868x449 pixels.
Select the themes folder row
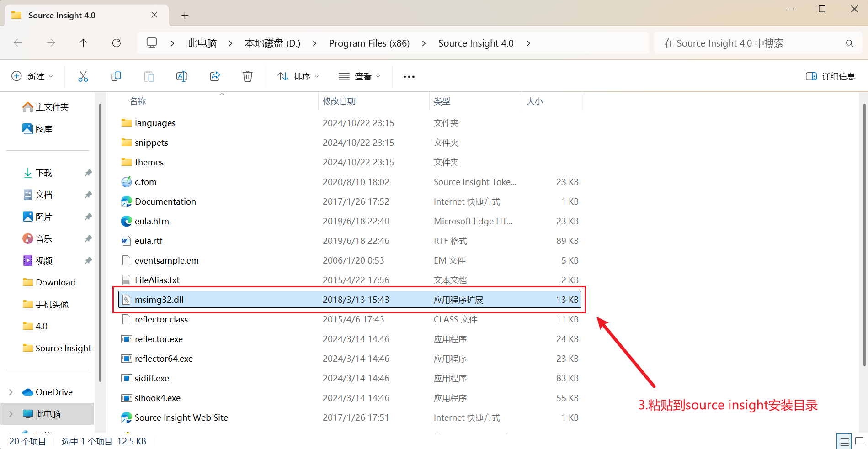click(x=350, y=162)
